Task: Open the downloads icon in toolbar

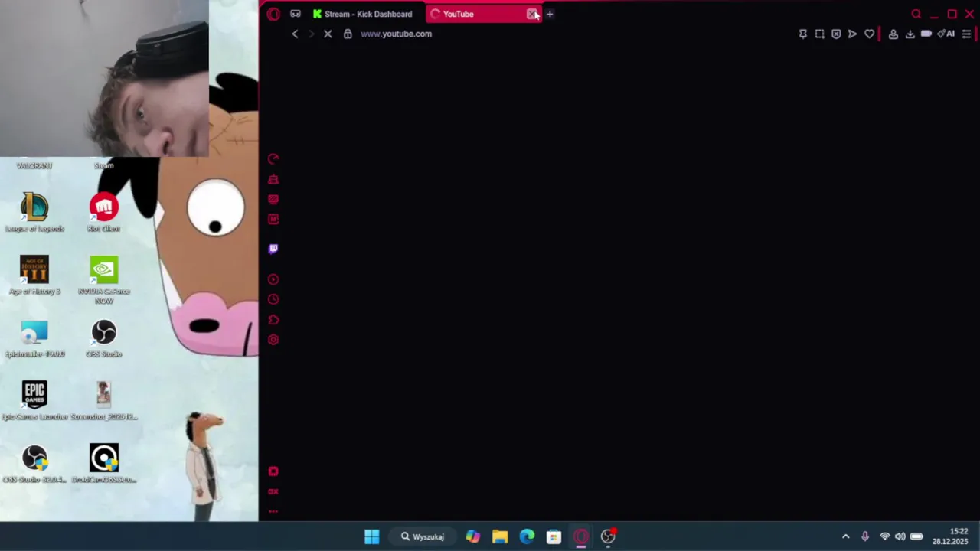Action: point(910,34)
